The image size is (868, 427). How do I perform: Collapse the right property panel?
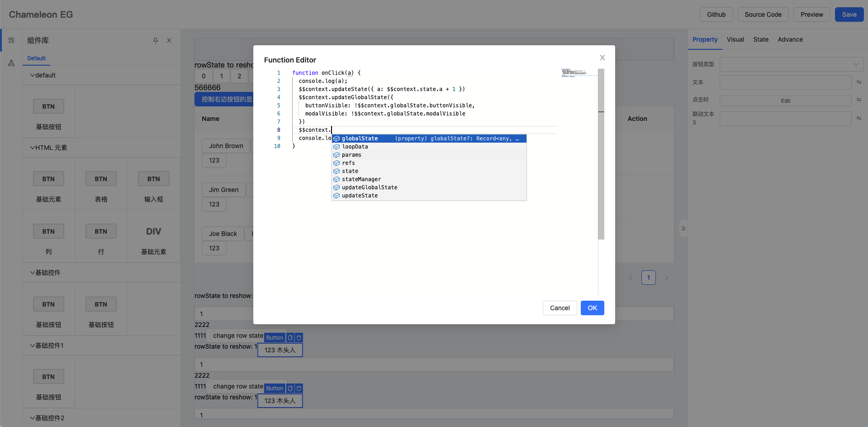[x=683, y=229]
